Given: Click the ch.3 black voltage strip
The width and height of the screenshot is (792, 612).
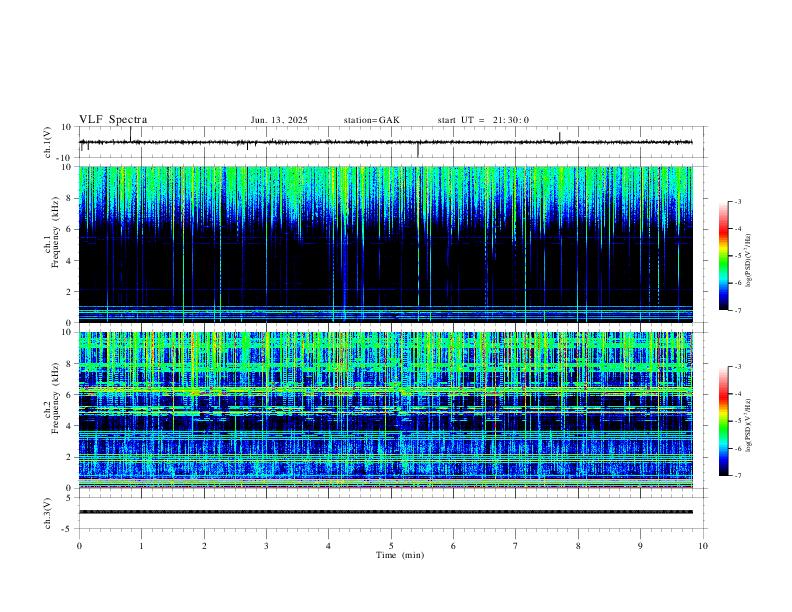Looking at the screenshot, I should [386, 512].
